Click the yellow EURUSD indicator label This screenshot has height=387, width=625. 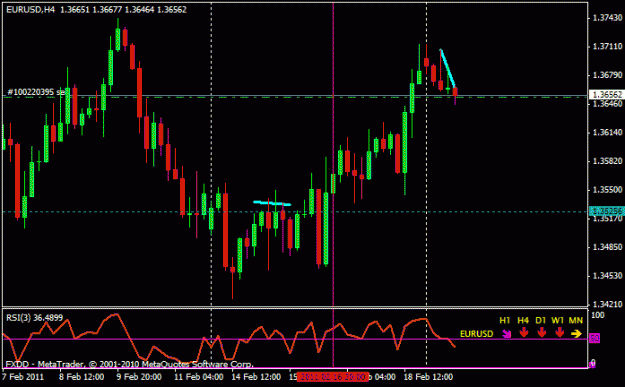tap(476, 334)
